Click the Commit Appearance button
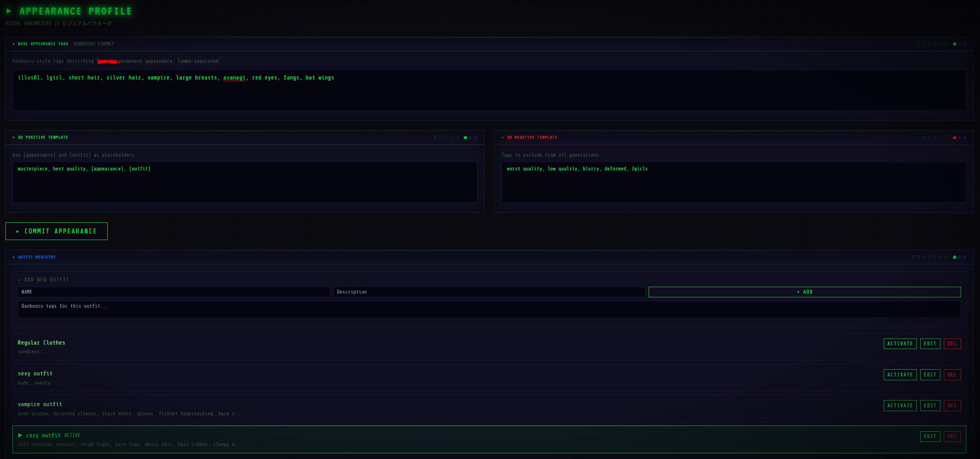 pos(56,231)
